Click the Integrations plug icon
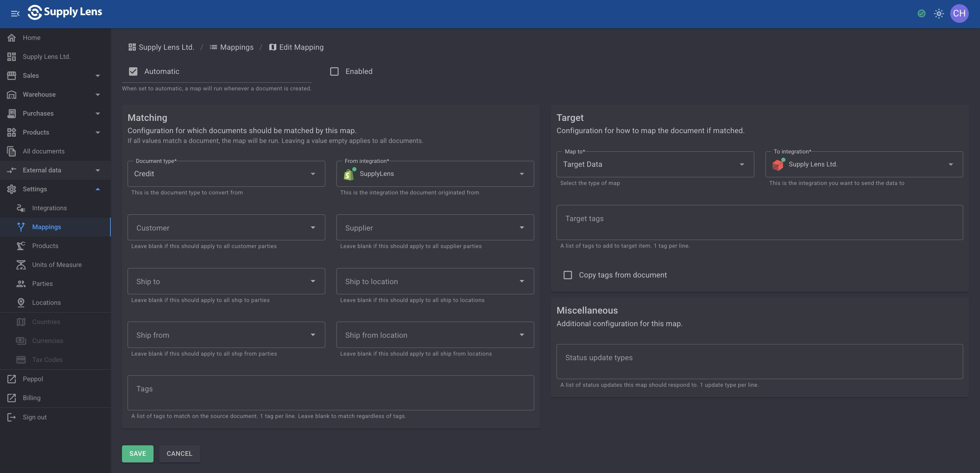Image resolution: width=980 pixels, height=473 pixels. (21, 208)
